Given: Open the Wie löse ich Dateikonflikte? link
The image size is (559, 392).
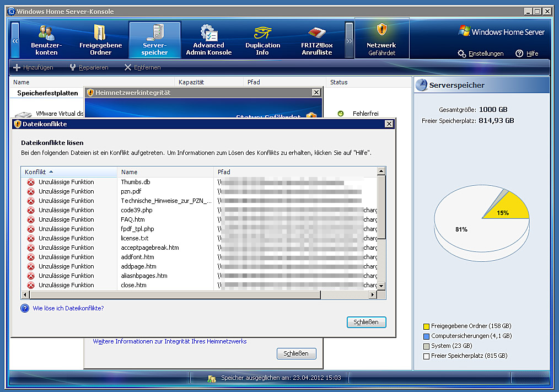Looking at the screenshot, I should coord(68,308).
